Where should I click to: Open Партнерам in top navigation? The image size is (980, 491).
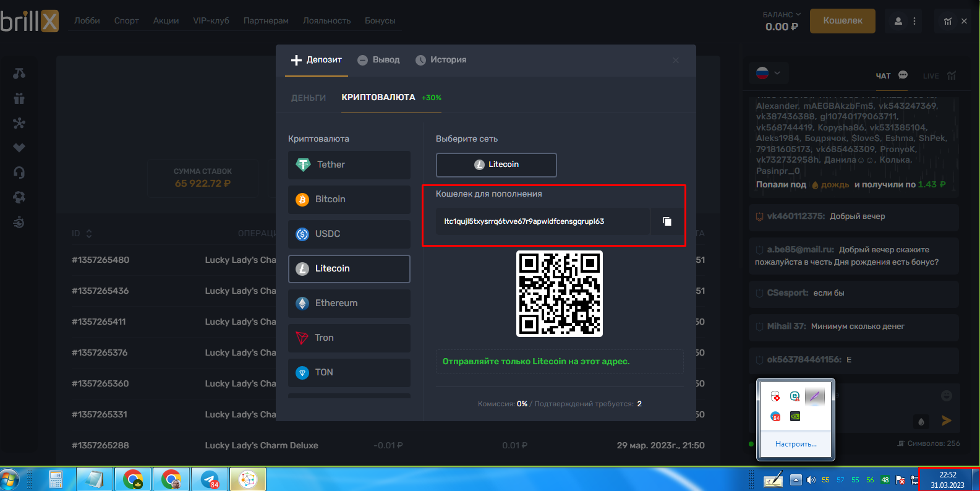pyautogui.click(x=266, y=20)
